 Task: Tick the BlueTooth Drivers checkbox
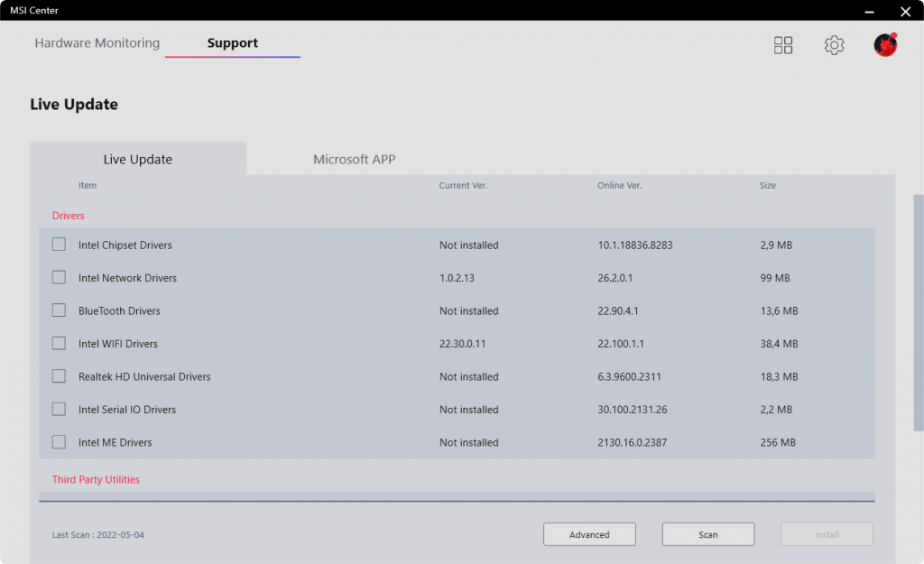click(59, 310)
